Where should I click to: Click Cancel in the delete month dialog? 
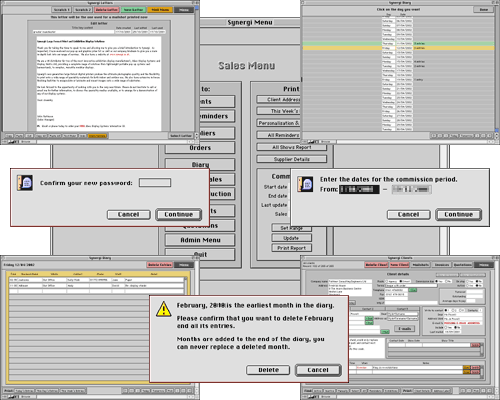point(318,370)
